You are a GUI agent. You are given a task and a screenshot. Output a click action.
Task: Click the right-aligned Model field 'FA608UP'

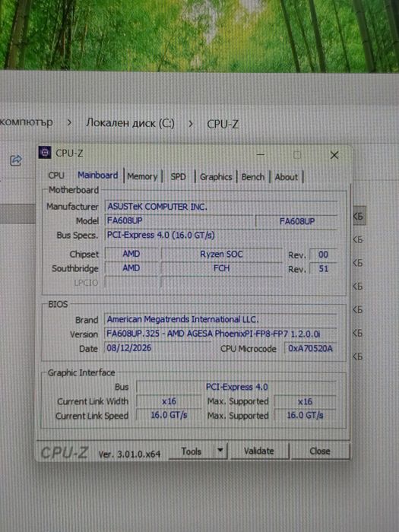296,221
